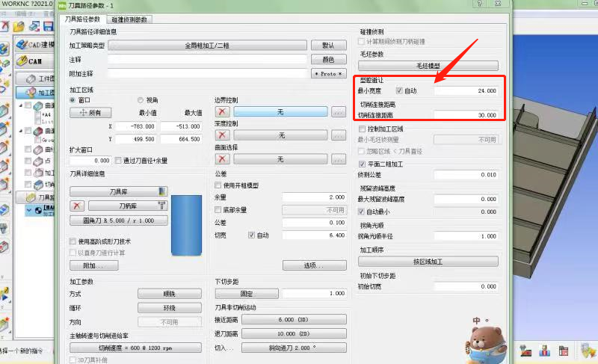
Task: Click the import/export icon beside the save icon
Action: (x=34, y=26)
